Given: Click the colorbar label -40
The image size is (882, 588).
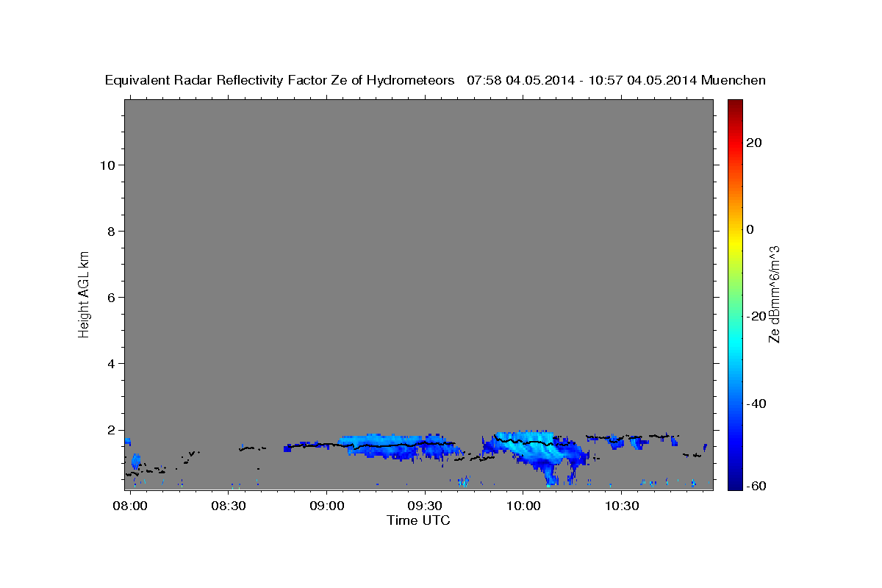Looking at the screenshot, I should click(756, 404).
